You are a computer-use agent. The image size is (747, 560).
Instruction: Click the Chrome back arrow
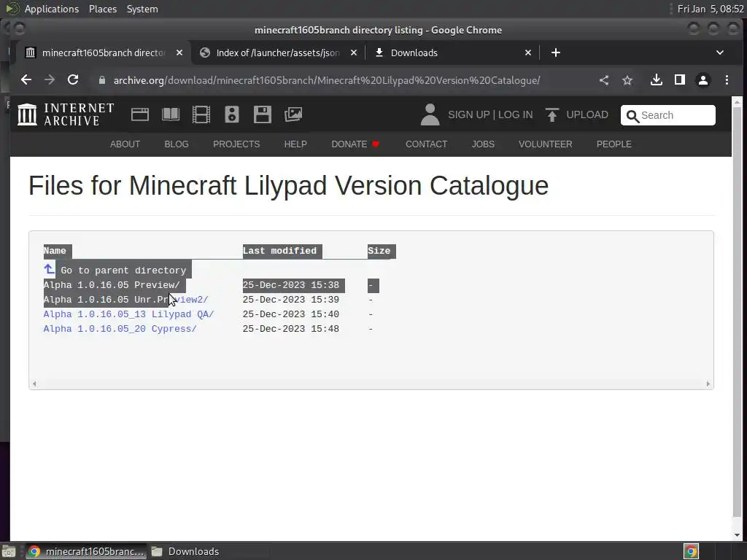point(26,80)
